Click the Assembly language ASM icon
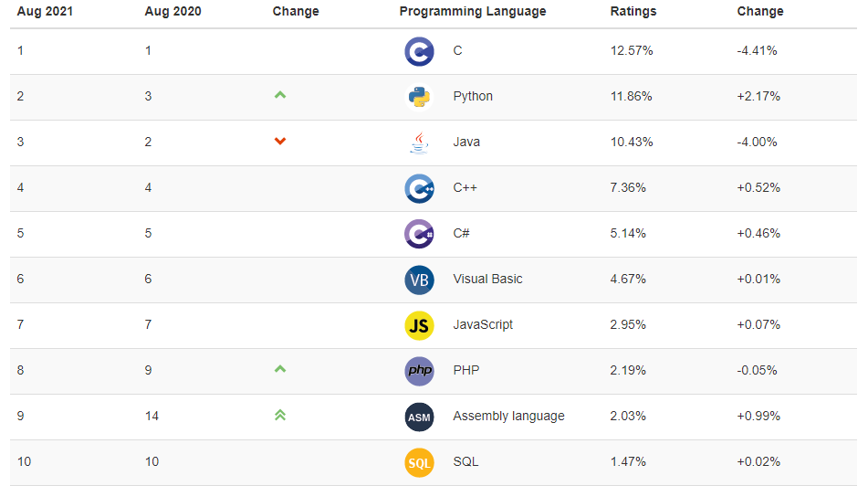The image size is (868, 486). [x=419, y=417]
